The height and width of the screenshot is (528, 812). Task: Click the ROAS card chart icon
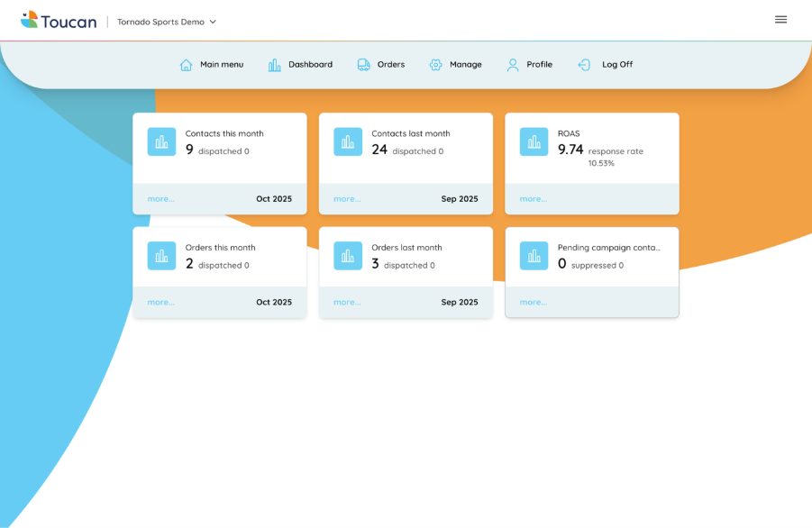pos(534,141)
